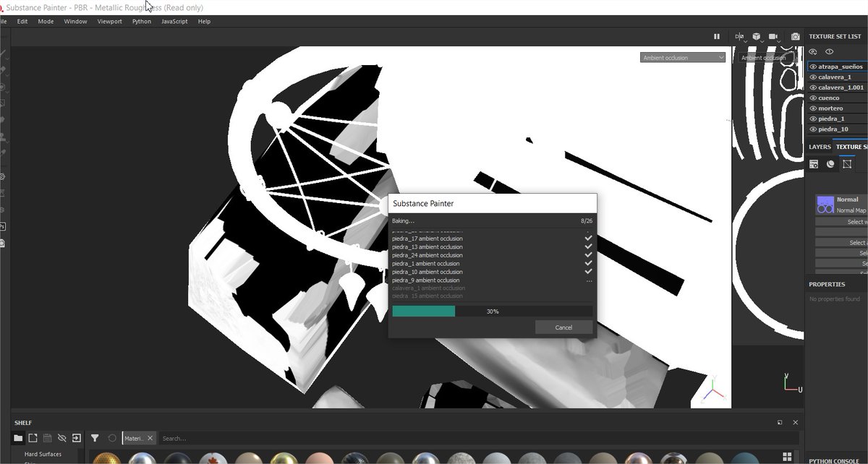Toggle visibility of calavera_1 texture set

[813, 77]
